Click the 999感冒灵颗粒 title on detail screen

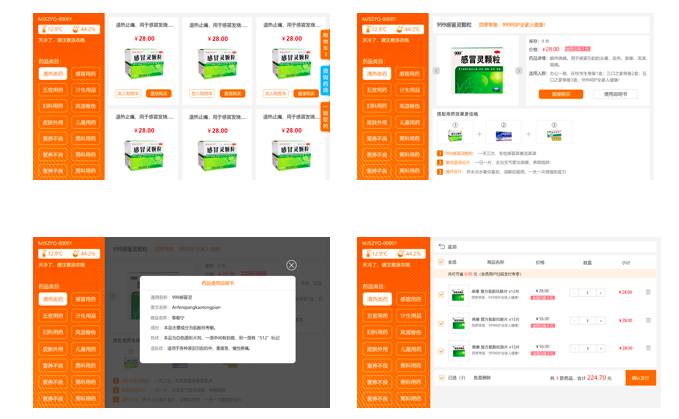454,25
